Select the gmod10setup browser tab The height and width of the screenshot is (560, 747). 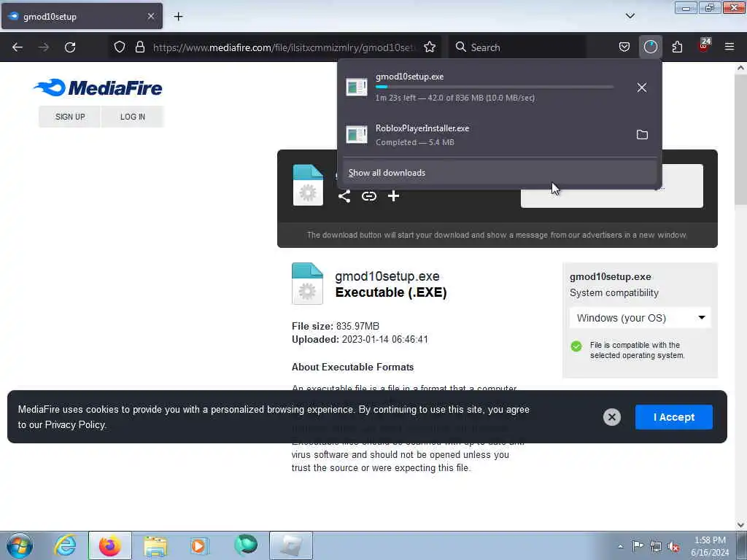tap(82, 16)
